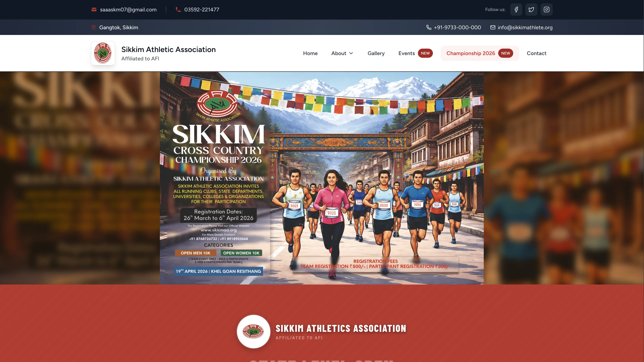Open the Facebook social icon

pos(516,9)
